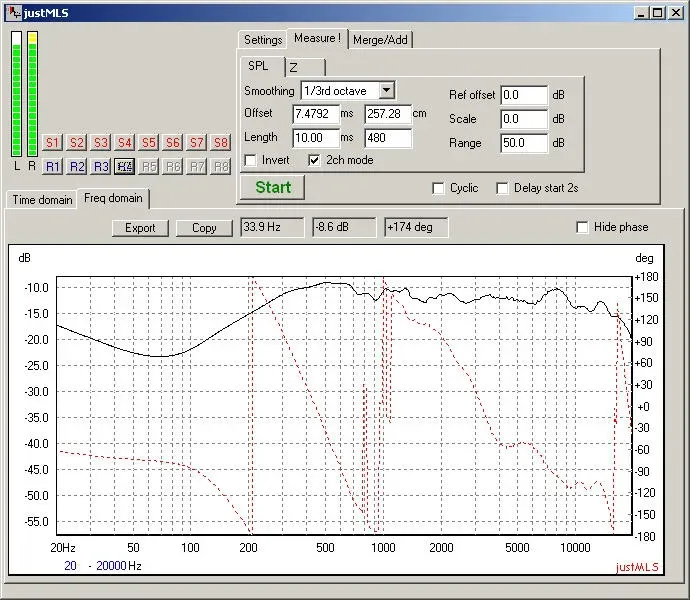The image size is (690, 600).
Task: Click the R channel level meter
Action: point(32,94)
